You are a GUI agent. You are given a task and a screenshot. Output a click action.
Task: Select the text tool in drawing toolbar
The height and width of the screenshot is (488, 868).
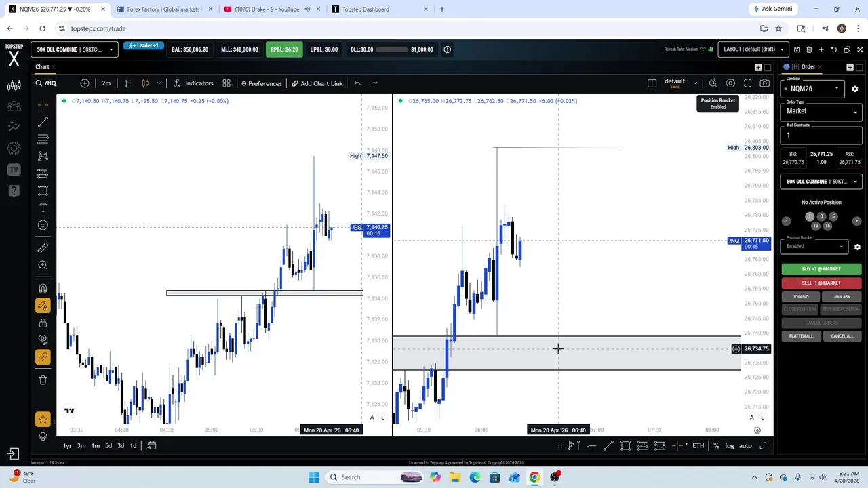pos(43,208)
